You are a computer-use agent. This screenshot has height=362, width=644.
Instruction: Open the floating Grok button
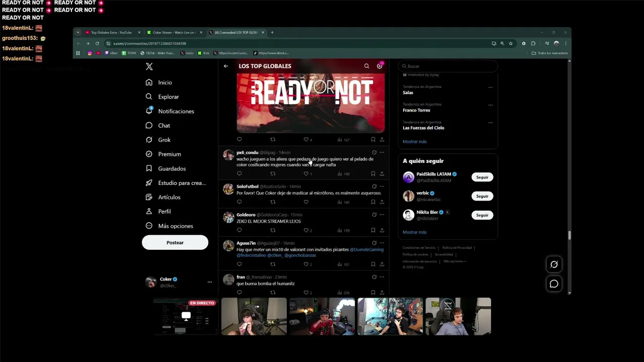(554, 264)
